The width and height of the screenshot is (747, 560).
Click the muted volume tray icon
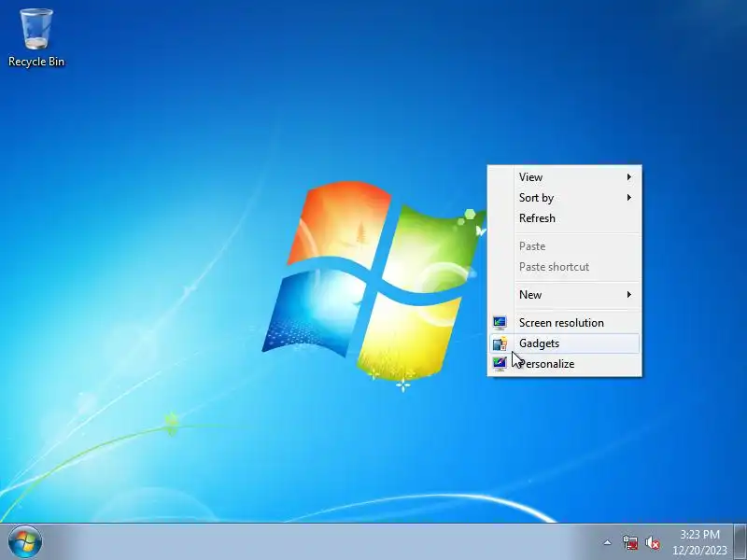click(652, 542)
